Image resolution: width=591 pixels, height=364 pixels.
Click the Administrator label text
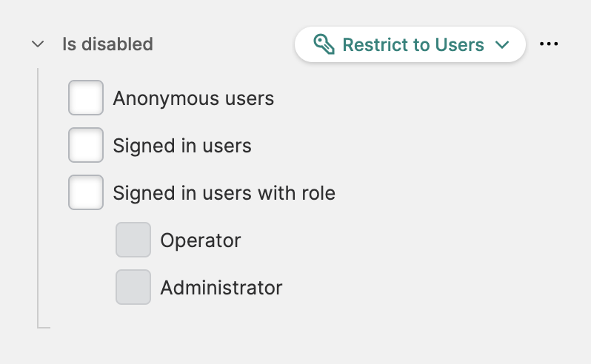pyautogui.click(x=221, y=288)
